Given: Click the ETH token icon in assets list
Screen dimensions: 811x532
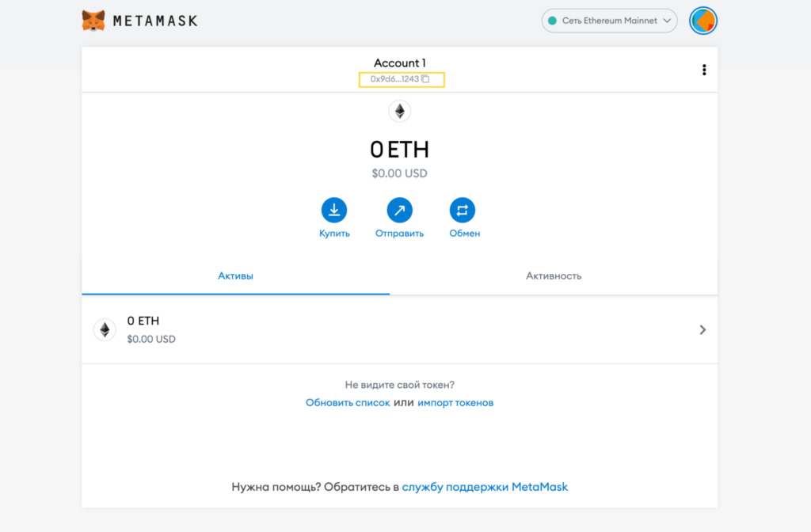Looking at the screenshot, I should [x=105, y=329].
